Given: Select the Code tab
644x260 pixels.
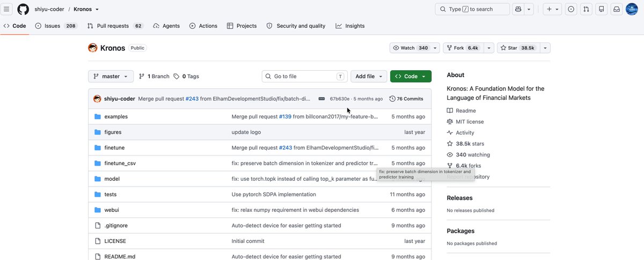Looking at the screenshot, I should (x=14, y=26).
